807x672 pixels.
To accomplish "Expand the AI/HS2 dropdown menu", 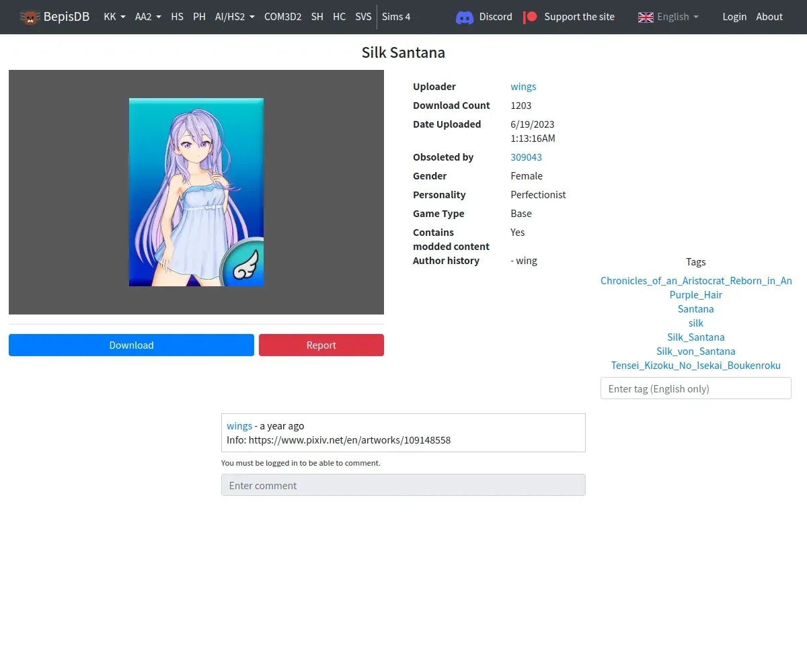I will pos(235,17).
